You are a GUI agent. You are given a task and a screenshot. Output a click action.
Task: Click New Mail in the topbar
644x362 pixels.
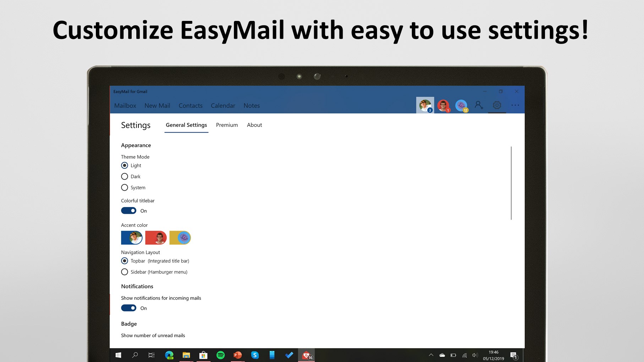point(157,106)
